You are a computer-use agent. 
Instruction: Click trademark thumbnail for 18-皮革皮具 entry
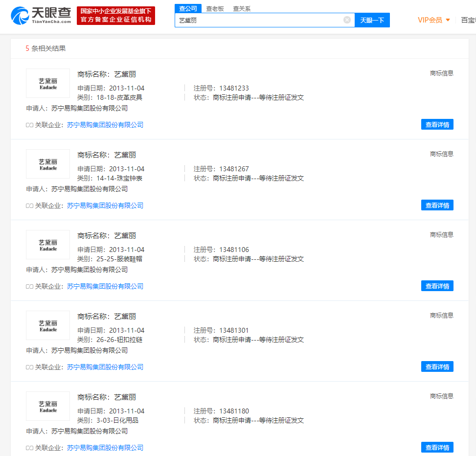tap(48, 83)
